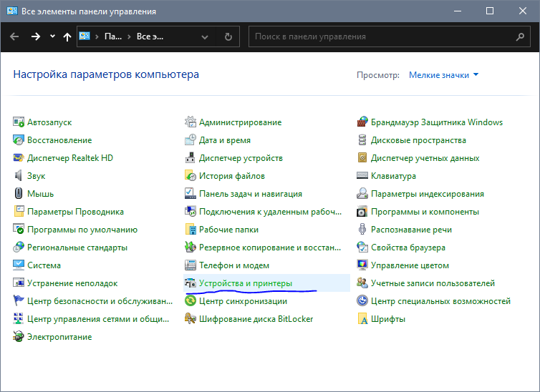Screen dimensions: 540x392
Task: Click История файлов icon
Action: (190, 176)
